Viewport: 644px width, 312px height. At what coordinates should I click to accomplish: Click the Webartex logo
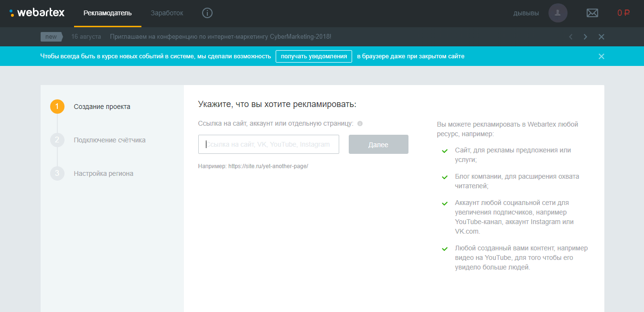[37, 13]
